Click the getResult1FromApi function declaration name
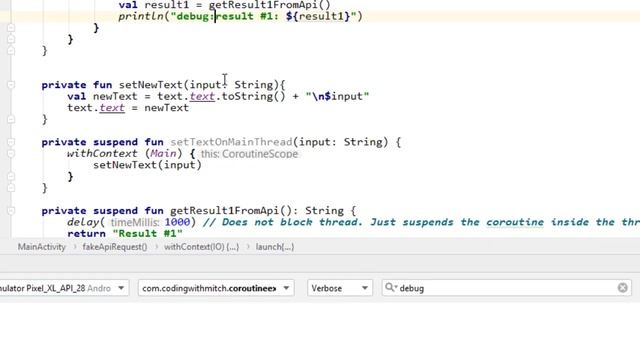The image size is (640, 360). point(224,211)
